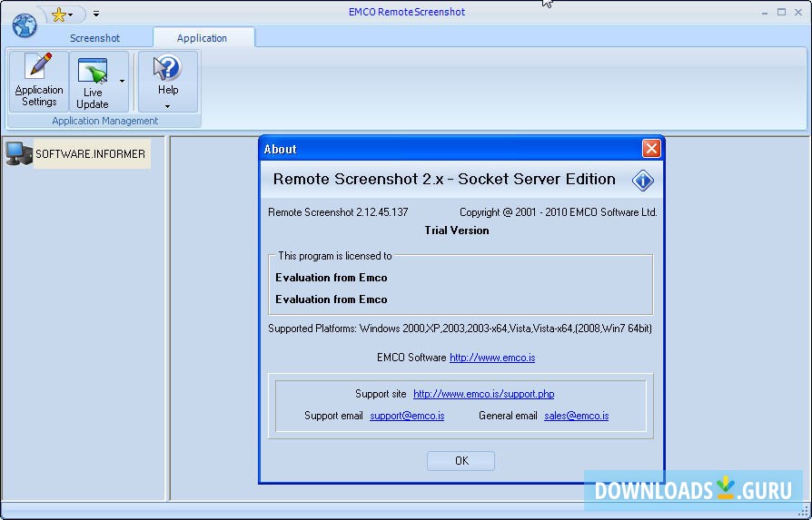Click the computer icon next to SOFTWARE.INFORMER

19,153
